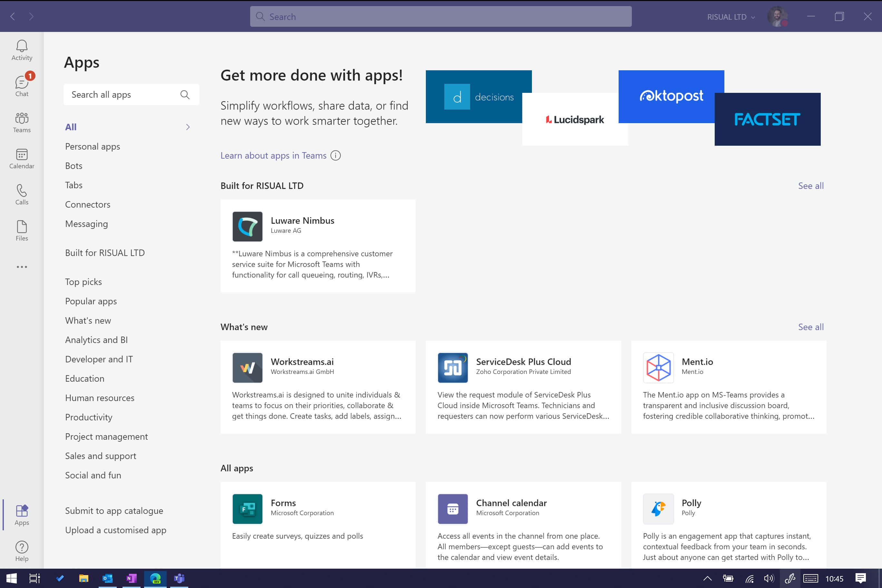882x588 pixels.
Task: Select Education category
Action: click(x=85, y=378)
